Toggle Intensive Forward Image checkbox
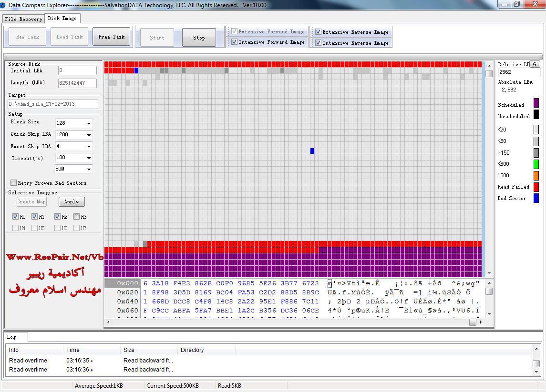This screenshot has height=392, width=546. click(x=234, y=42)
